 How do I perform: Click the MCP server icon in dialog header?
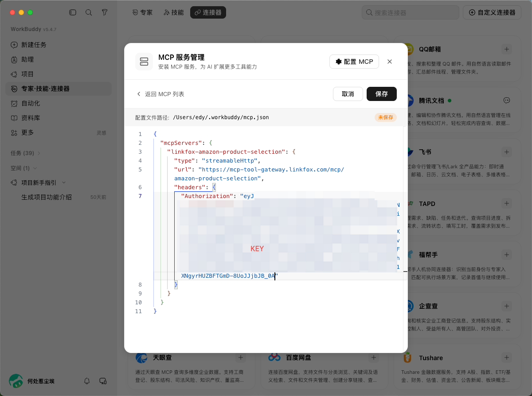tap(144, 62)
